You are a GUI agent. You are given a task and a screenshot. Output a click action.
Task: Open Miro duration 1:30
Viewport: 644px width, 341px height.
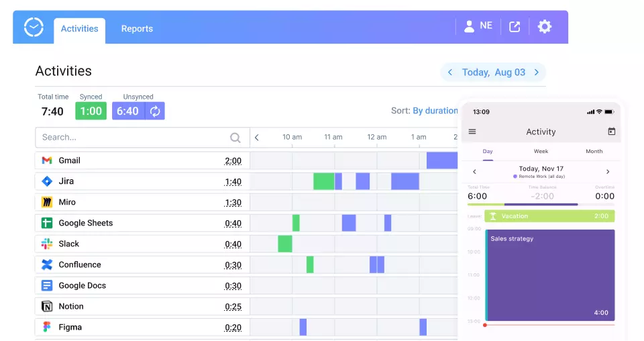(233, 203)
